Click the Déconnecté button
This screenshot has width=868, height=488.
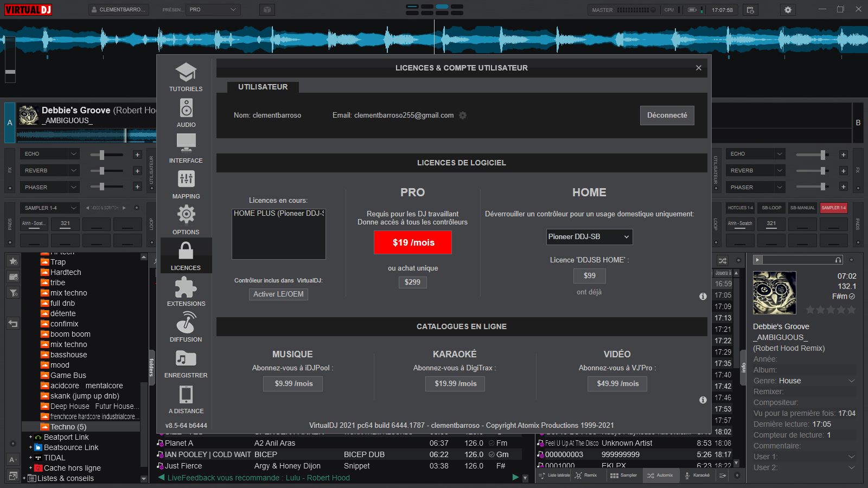click(x=667, y=115)
